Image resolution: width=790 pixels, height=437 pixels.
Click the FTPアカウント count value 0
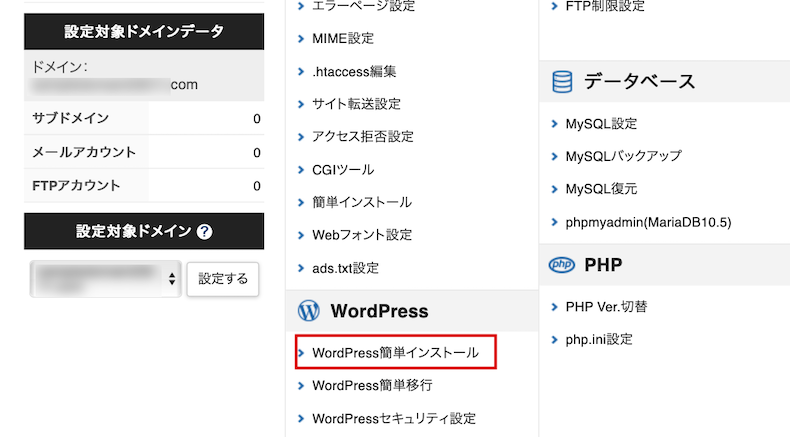click(257, 186)
